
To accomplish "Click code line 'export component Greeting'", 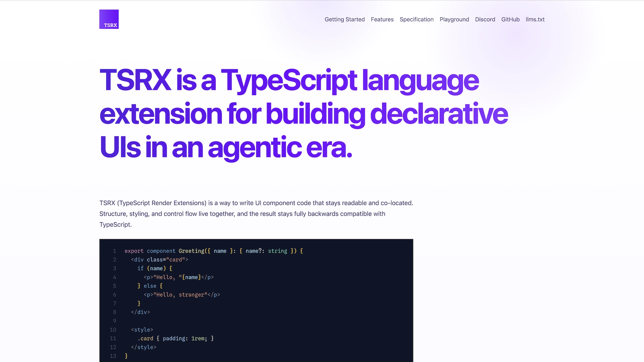I will (x=214, y=251).
